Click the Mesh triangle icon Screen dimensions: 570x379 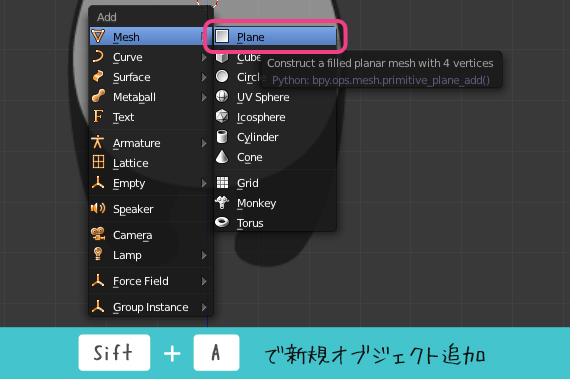[x=98, y=37]
